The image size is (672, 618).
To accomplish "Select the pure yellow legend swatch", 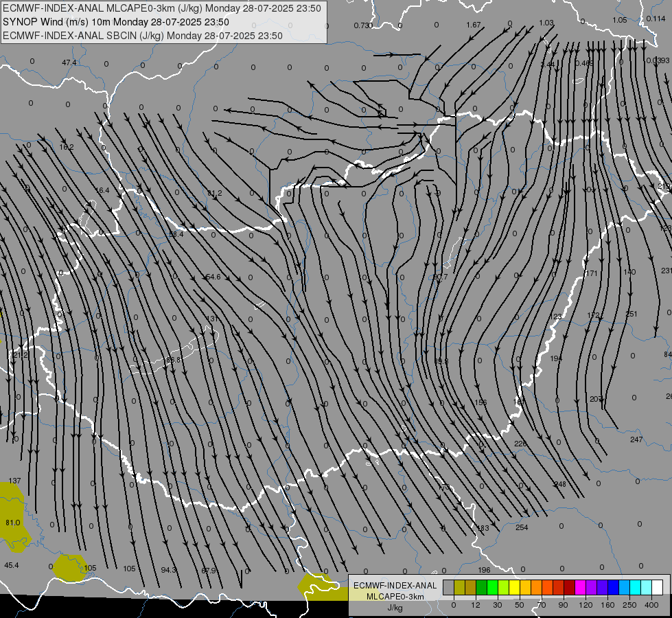I will pyautogui.click(x=515, y=587).
